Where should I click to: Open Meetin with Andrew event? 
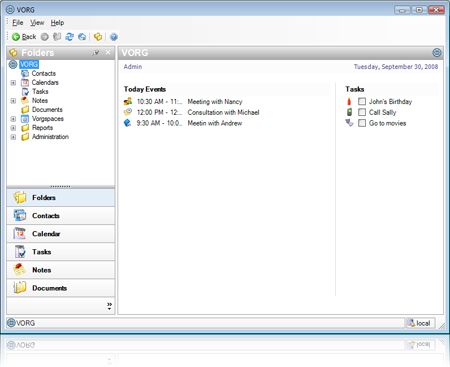tap(215, 123)
